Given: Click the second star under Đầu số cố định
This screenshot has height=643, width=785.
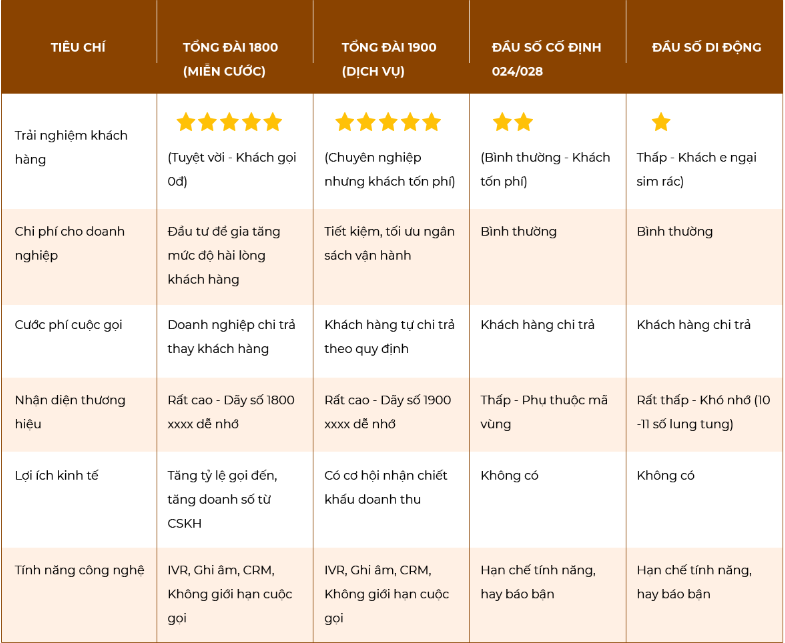Looking at the screenshot, I should [x=523, y=123].
